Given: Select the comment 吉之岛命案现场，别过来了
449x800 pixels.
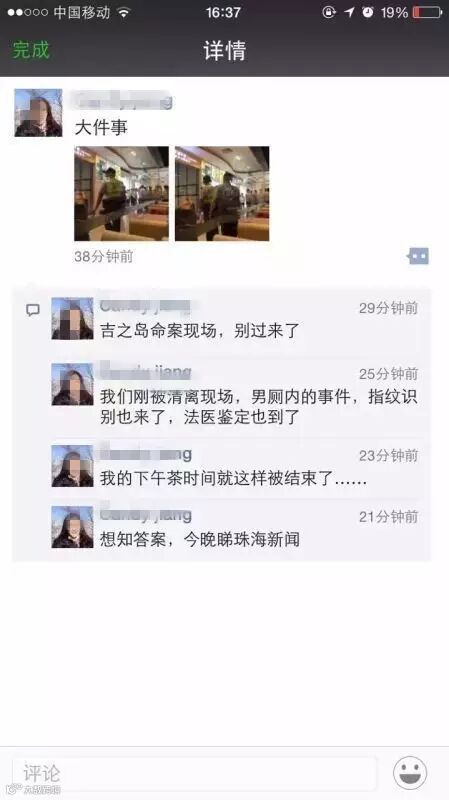Looking at the screenshot, I should click(199, 331).
